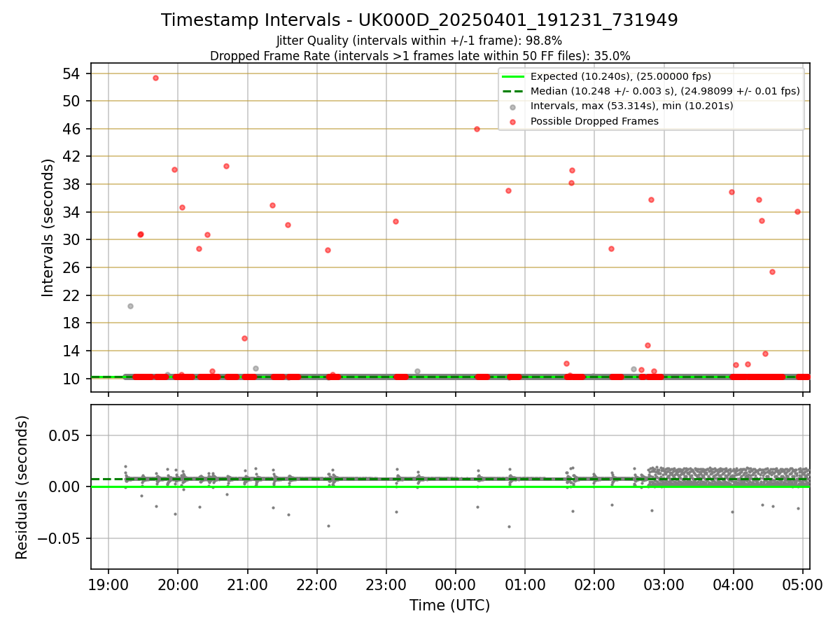Click the 19:00 x-axis tick label
This screenshot has height=630, width=840.
(108, 584)
